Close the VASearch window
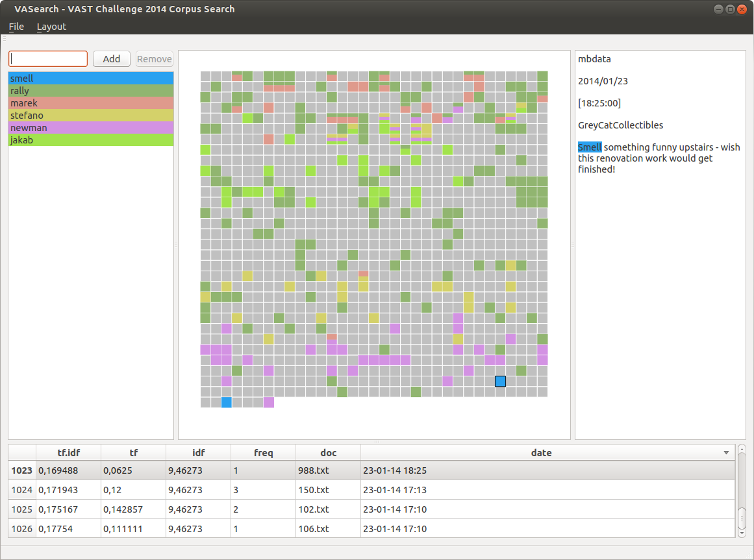Image resolution: width=754 pixels, height=560 pixels. [x=742, y=9]
